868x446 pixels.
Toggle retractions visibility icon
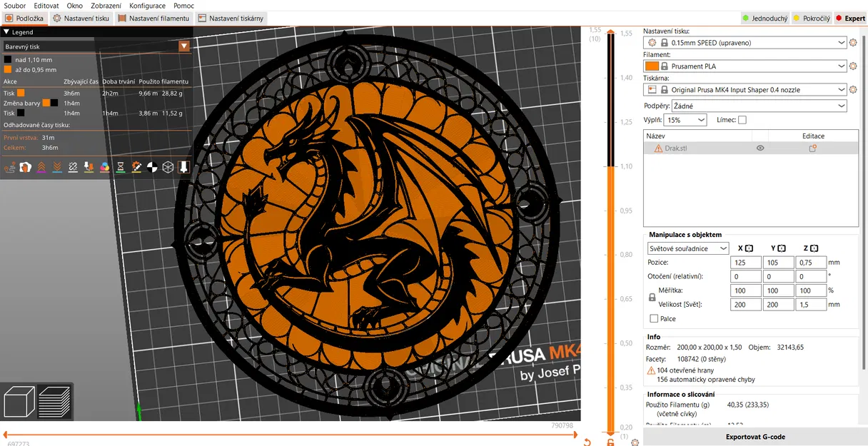coord(41,167)
